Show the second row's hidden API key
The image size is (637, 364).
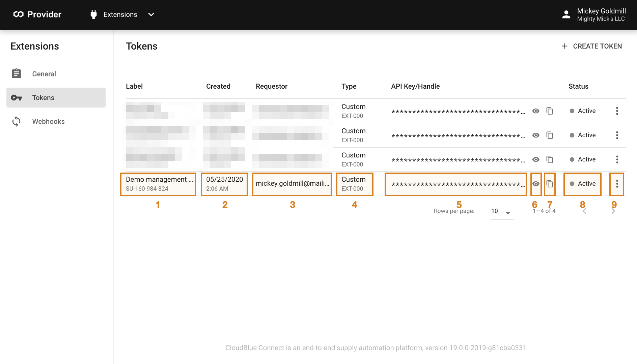coord(536,135)
